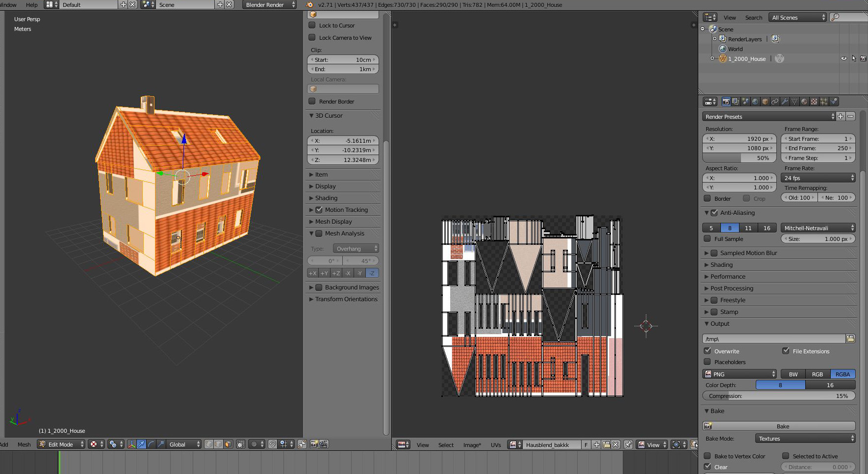Image resolution: width=868 pixels, height=474 pixels.
Task: Open the Modifiers properties tab (wrench icon)
Action: pos(785,102)
